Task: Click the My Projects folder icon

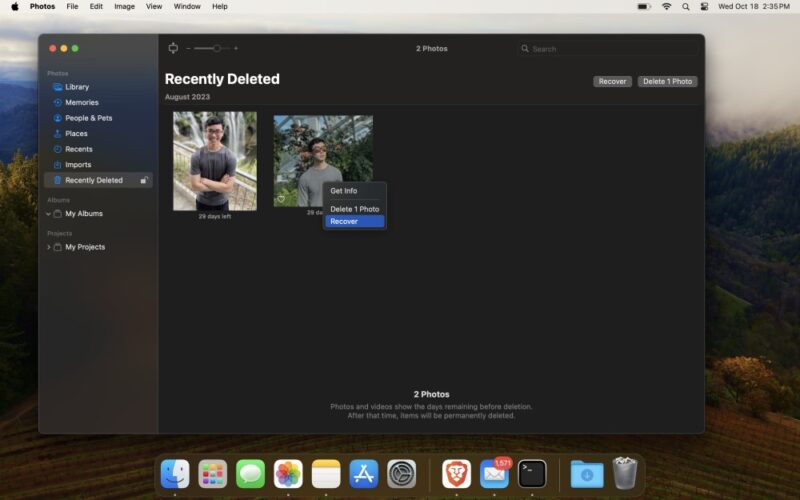Action: (x=58, y=247)
